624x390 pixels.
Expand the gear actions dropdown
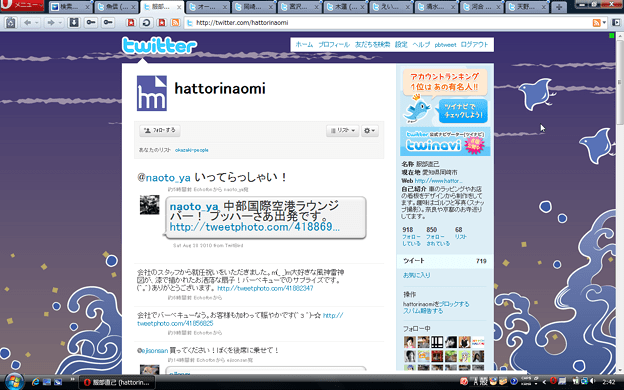click(x=370, y=131)
